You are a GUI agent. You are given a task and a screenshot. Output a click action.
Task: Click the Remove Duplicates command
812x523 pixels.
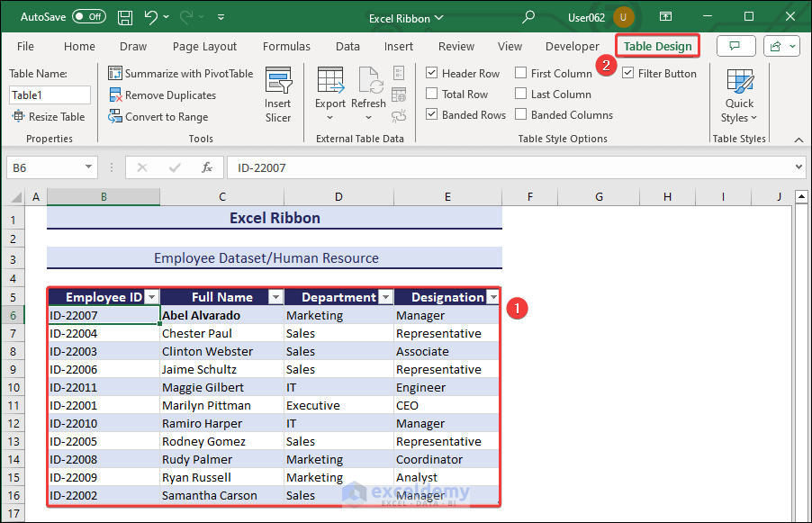(x=163, y=95)
